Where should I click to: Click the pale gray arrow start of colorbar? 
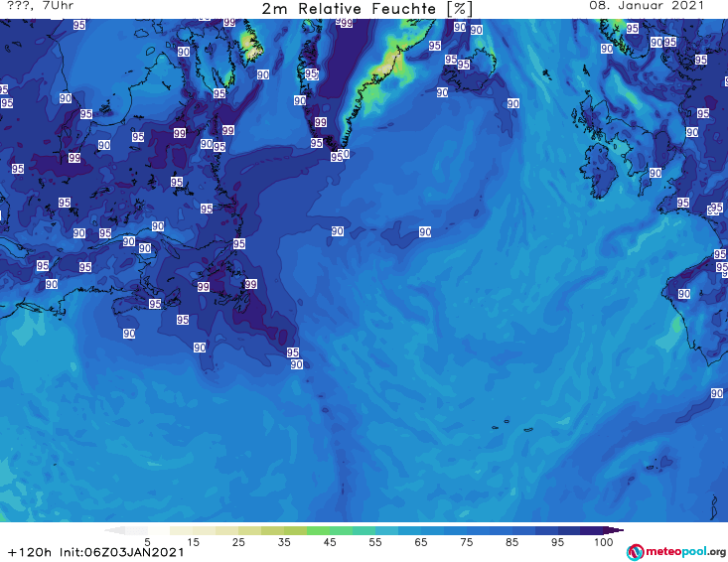click(114, 530)
